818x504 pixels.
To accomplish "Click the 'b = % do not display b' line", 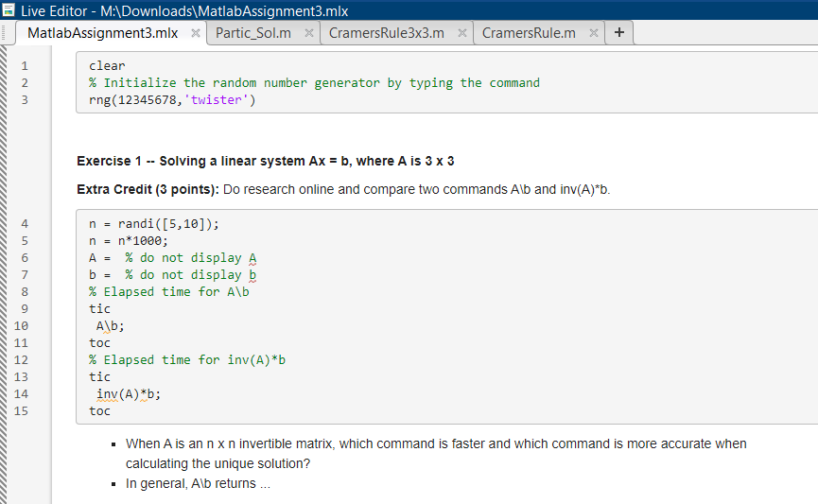I will coord(173,275).
